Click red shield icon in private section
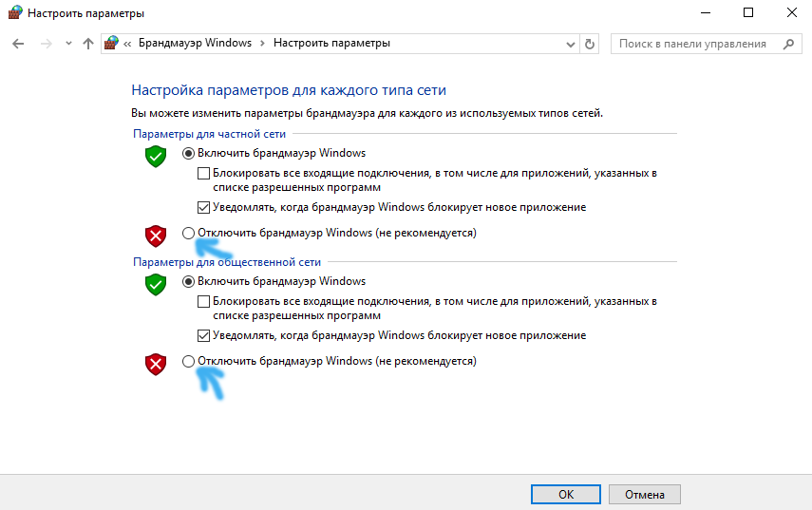 (156, 236)
